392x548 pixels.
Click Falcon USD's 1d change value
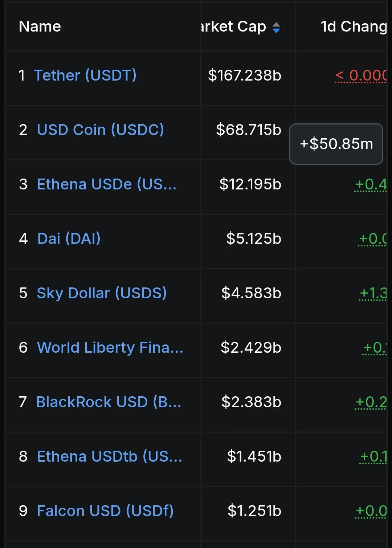tap(371, 511)
